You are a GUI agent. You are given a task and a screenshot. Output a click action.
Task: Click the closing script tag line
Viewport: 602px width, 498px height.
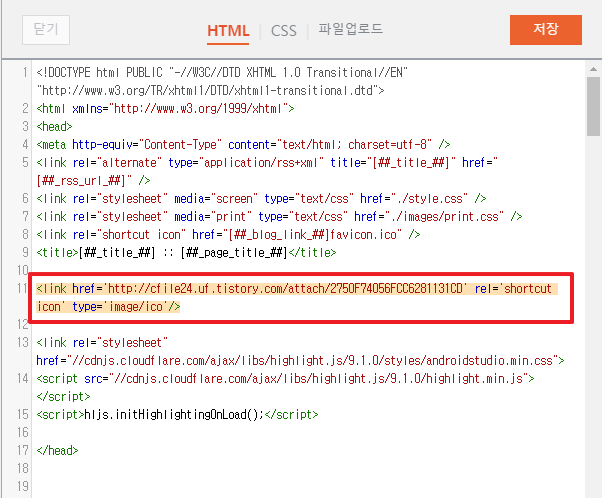[x=63, y=397]
